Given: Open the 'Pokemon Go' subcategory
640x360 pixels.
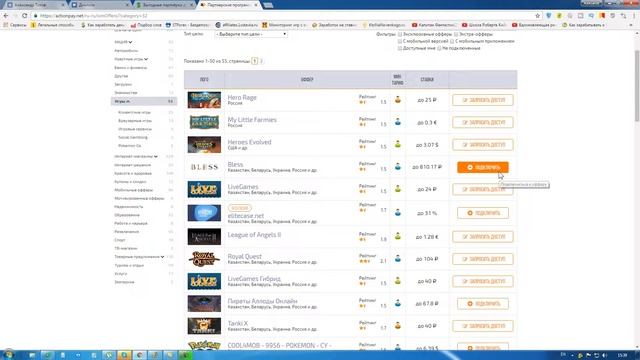Looking at the screenshot, I should click(129, 146).
